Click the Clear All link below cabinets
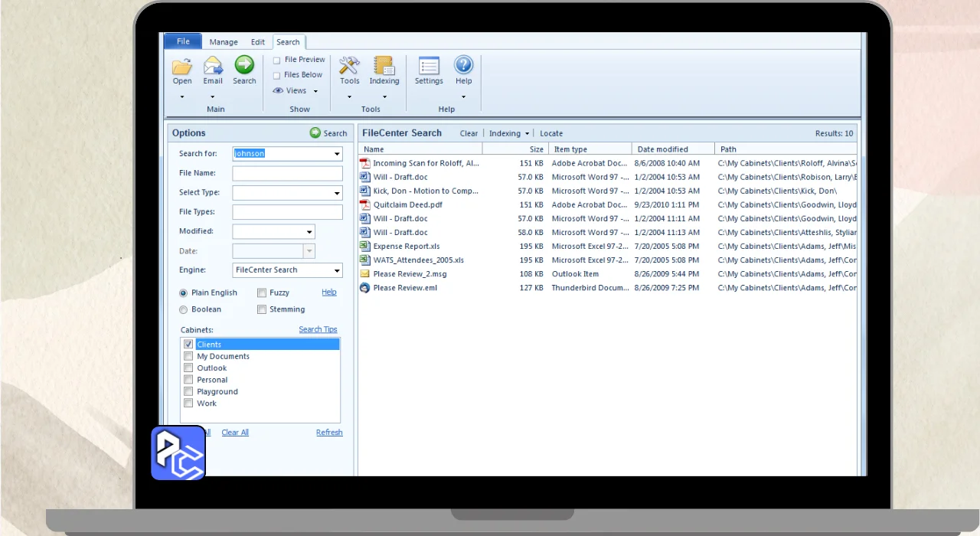 point(235,433)
